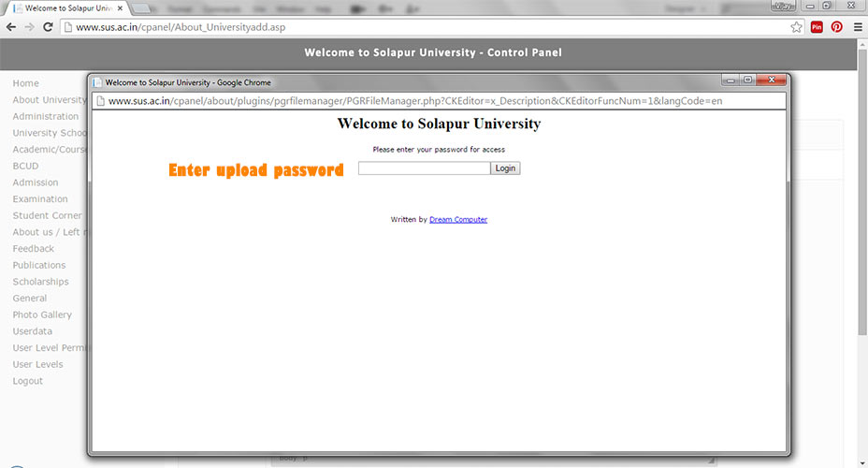The image size is (868, 468).
Task: Go to Examination in sidebar
Action: point(40,198)
